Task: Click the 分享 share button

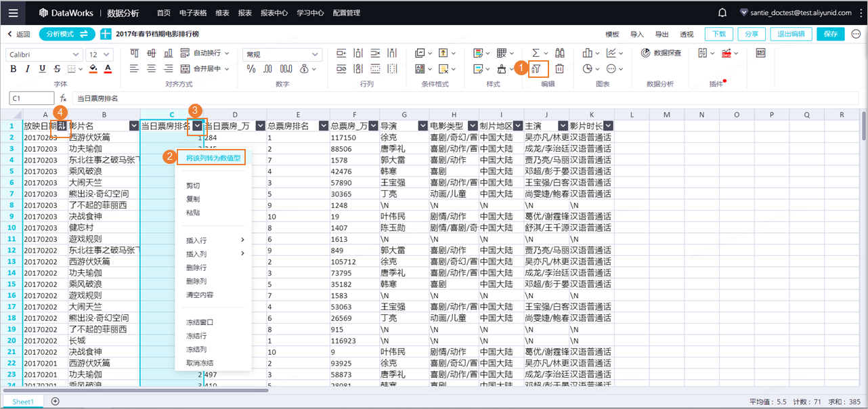Action: 752,34
